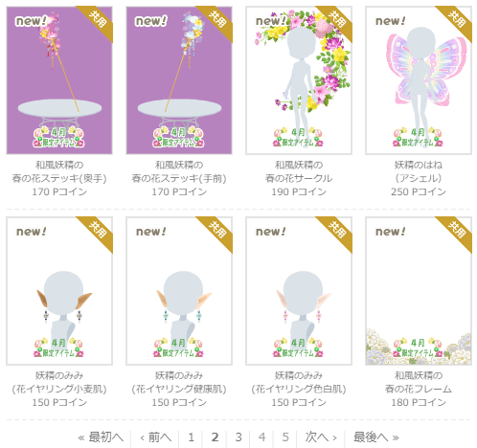Screen dimensions: 477x448
Task: Go to previous page via 前へ
Action: [156, 437]
